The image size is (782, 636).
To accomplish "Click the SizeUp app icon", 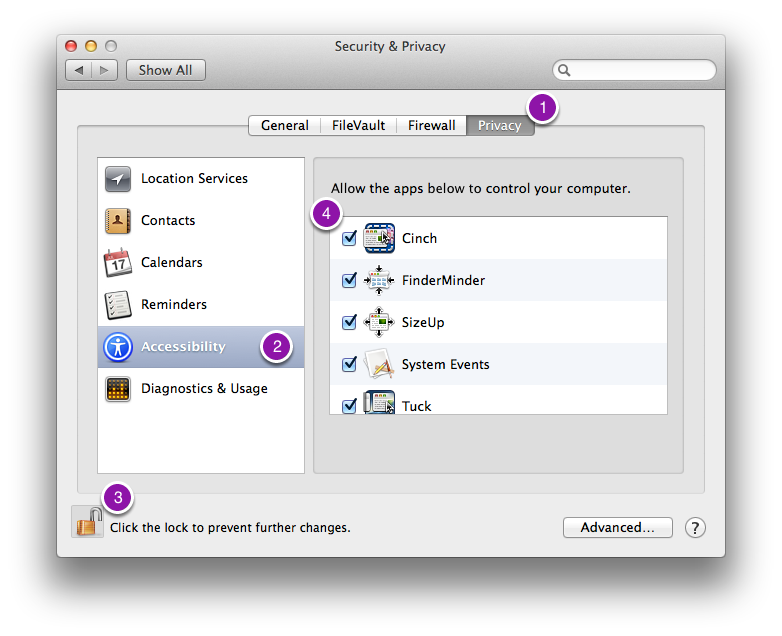I will pyautogui.click(x=379, y=322).
